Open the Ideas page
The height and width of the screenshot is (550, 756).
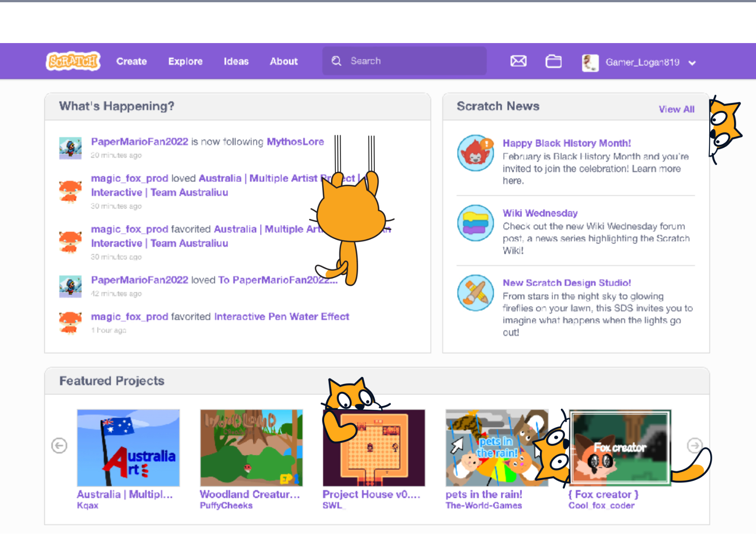pyautogui.click(x=236, y=61)
